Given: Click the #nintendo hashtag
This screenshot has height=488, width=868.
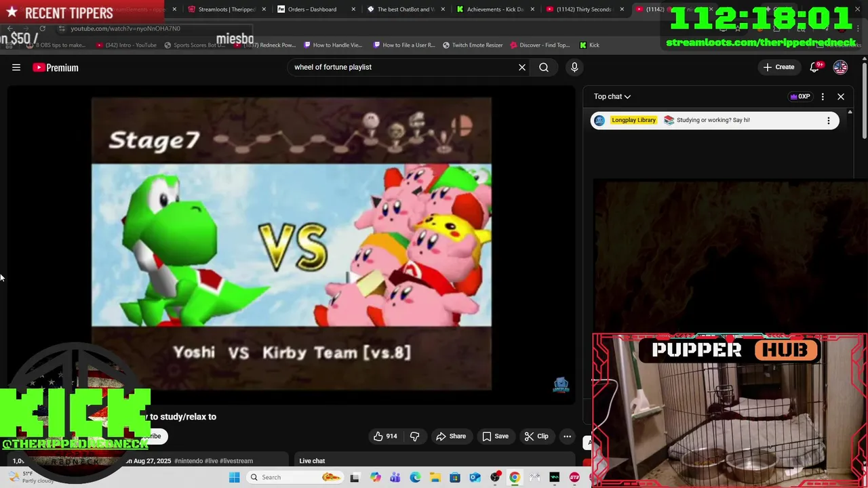Looking at the screenshot, I should coord(189,461).
